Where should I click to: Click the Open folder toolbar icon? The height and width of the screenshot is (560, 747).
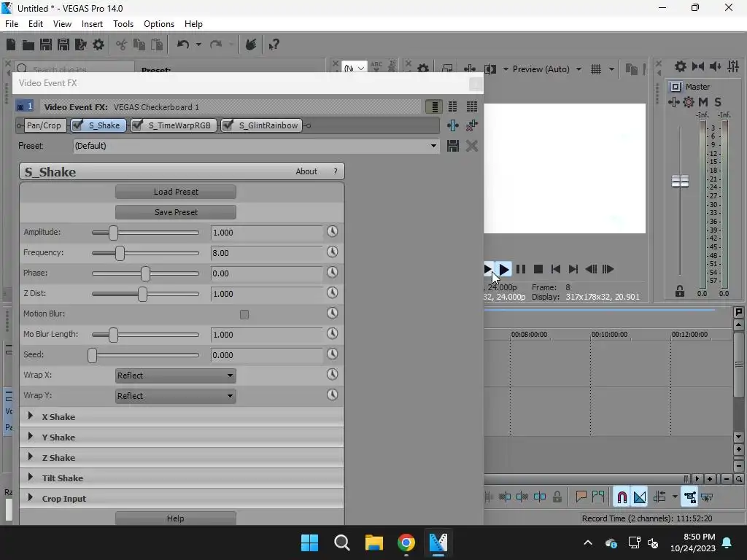tap(28, 44)
